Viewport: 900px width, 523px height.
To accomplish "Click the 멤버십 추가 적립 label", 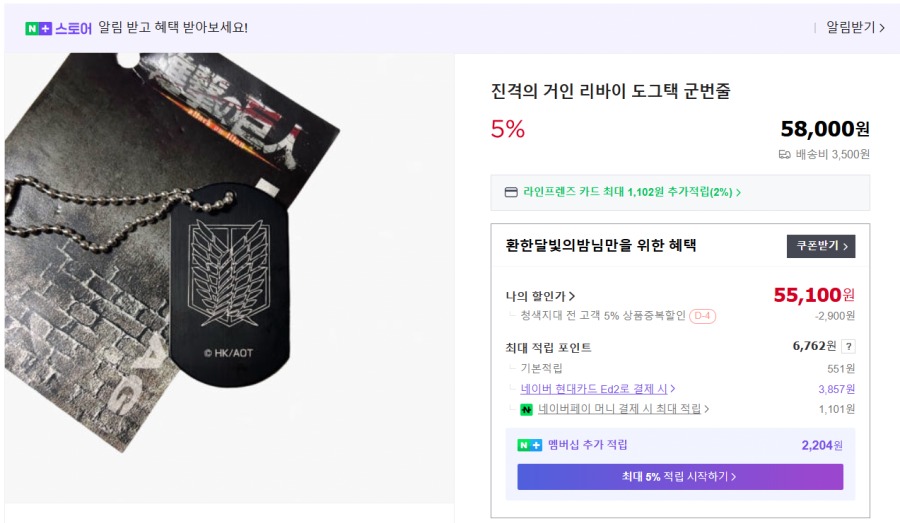I will tap(588, 445).
